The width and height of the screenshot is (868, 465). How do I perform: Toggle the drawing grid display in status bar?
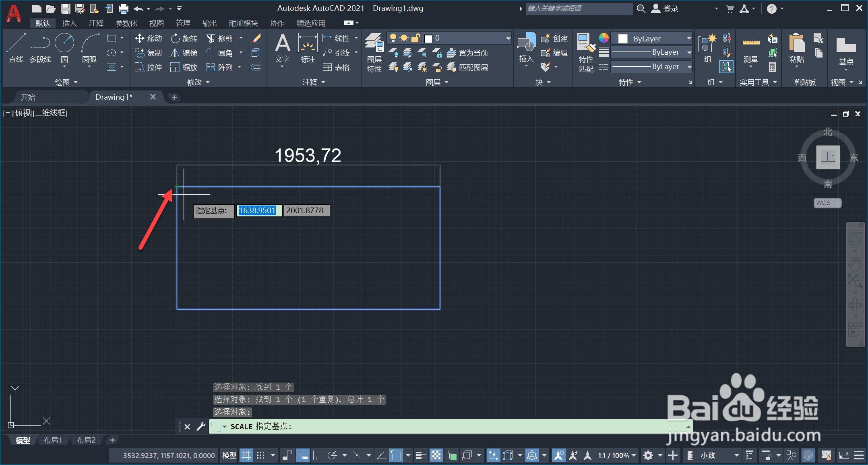point(246,455)
